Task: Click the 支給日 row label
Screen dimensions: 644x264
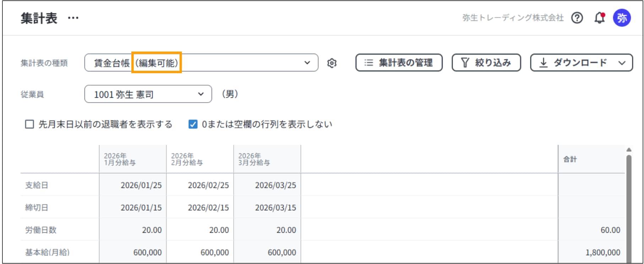Action: (37, 185)
